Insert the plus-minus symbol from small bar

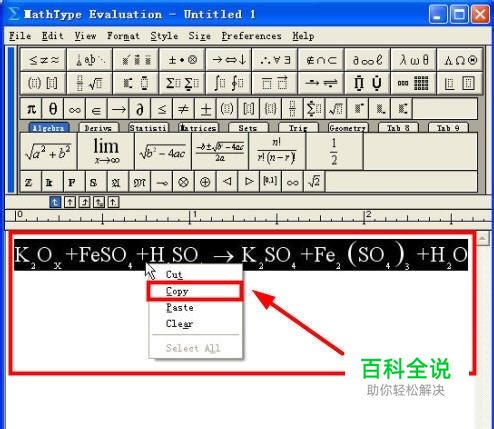pos(205,109)
